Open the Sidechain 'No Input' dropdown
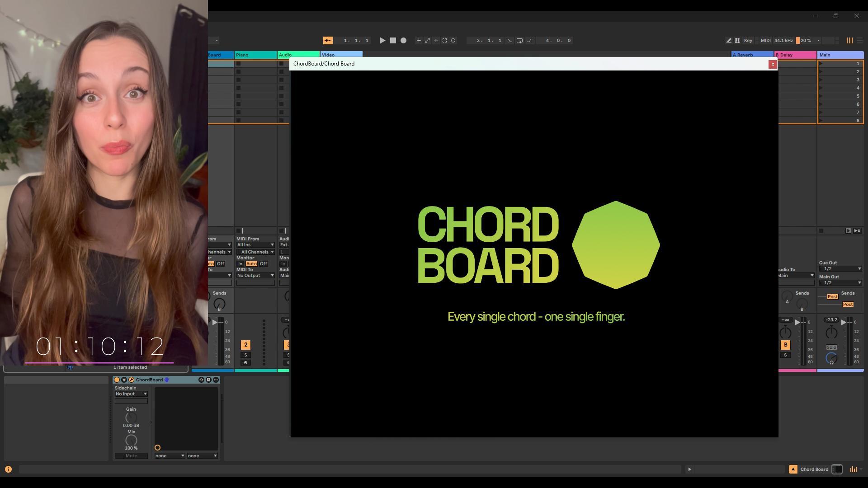This screenshot has width=868, height=488. (131, 394)
